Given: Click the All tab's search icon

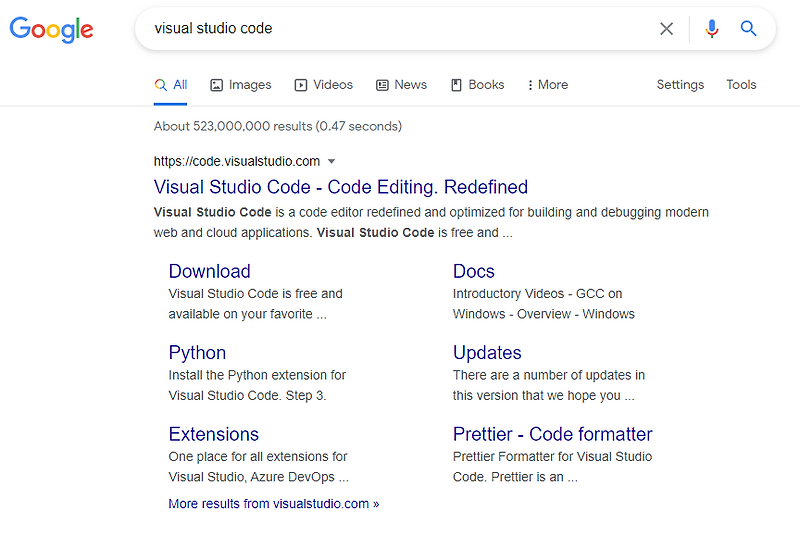Looking at the screenshot, I should click(x=160, y=85).
